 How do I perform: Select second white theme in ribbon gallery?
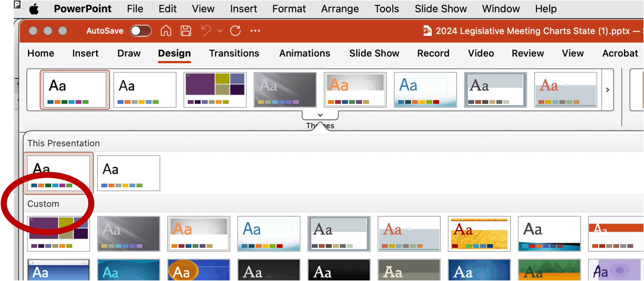(145, 90)
